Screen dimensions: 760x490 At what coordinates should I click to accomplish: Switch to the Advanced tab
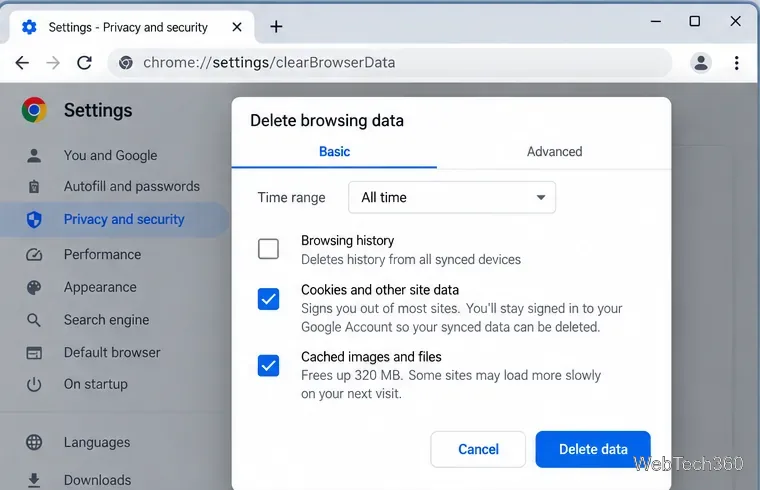[x=554, y=152]
